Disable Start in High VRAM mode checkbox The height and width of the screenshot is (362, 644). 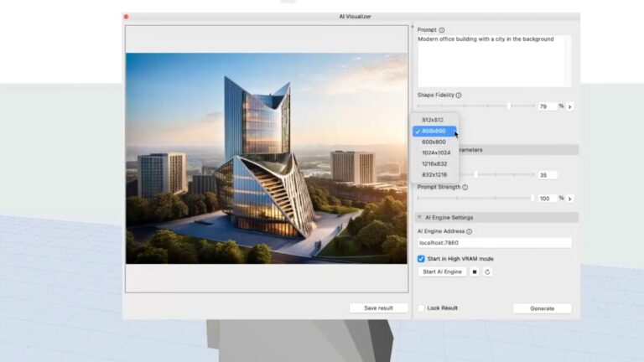(422, 259)
